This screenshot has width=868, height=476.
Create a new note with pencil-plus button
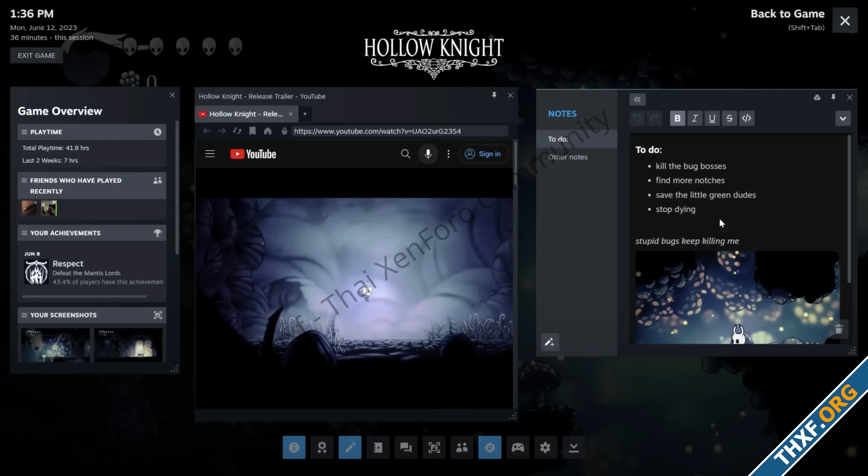[x=550, y=342]
